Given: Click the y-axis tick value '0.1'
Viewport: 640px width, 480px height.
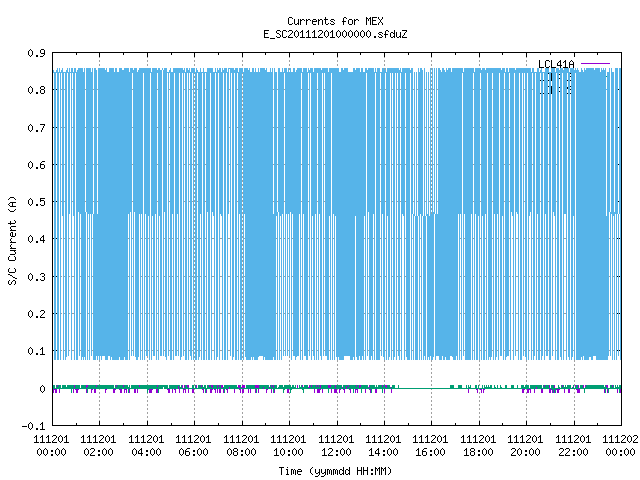Looking at the screenshot, I should pyautogui.click(x=36, y=351).
